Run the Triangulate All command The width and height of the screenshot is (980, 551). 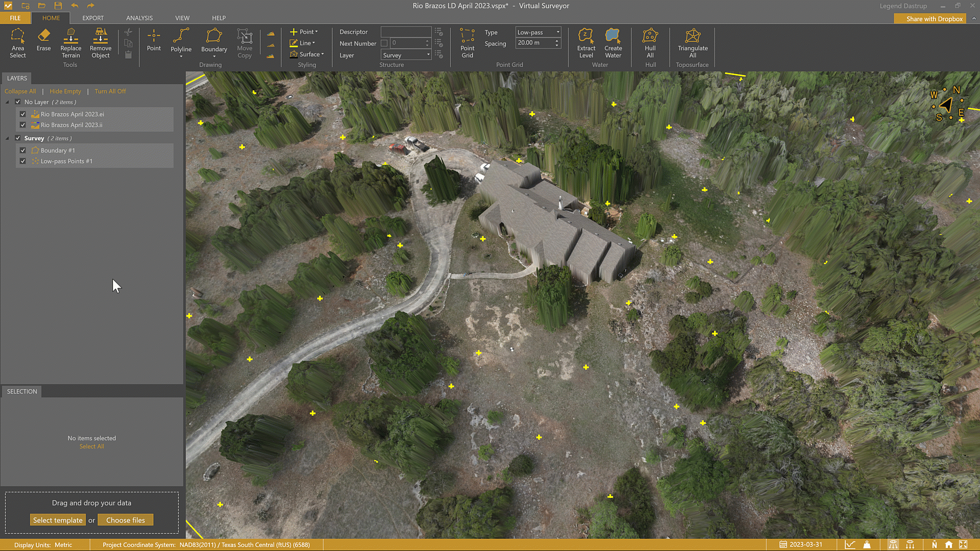[x=693, y=43]
